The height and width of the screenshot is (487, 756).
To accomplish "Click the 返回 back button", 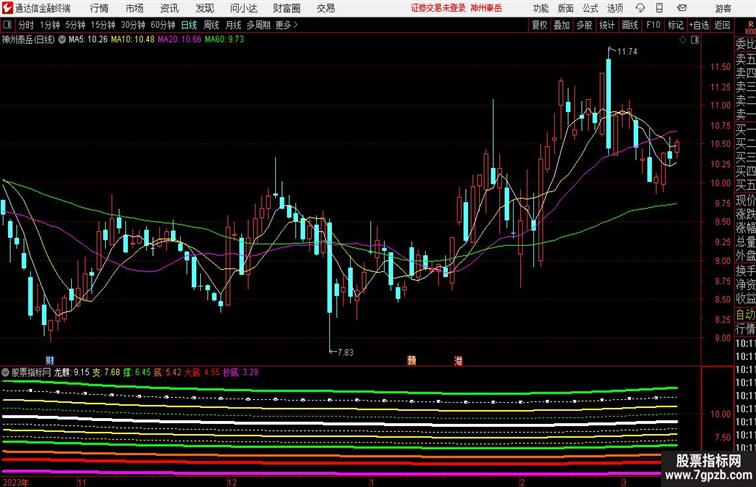I will [722, 25].
